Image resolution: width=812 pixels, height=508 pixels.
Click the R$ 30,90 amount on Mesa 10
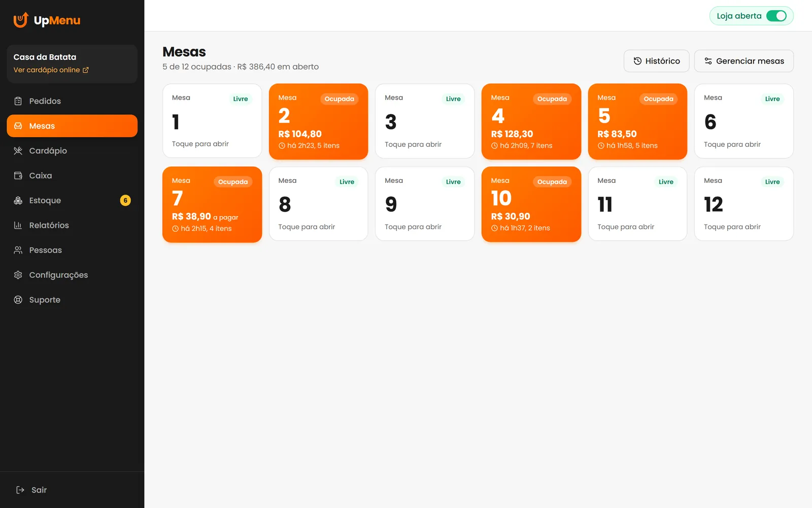(x=511, y=216)
